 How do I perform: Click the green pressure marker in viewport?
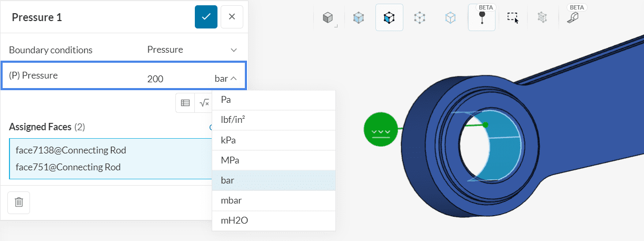point(380,129)
